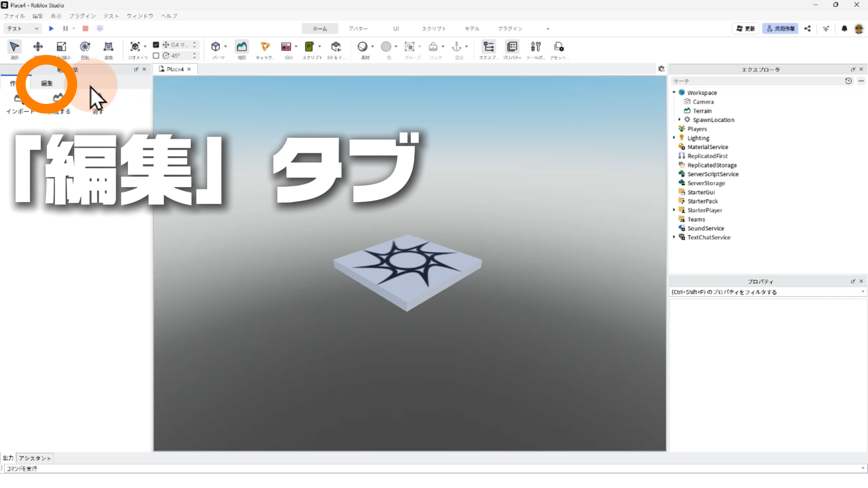
Task: Click the 共同作業 collaborate button
Action: click(780, 28)
